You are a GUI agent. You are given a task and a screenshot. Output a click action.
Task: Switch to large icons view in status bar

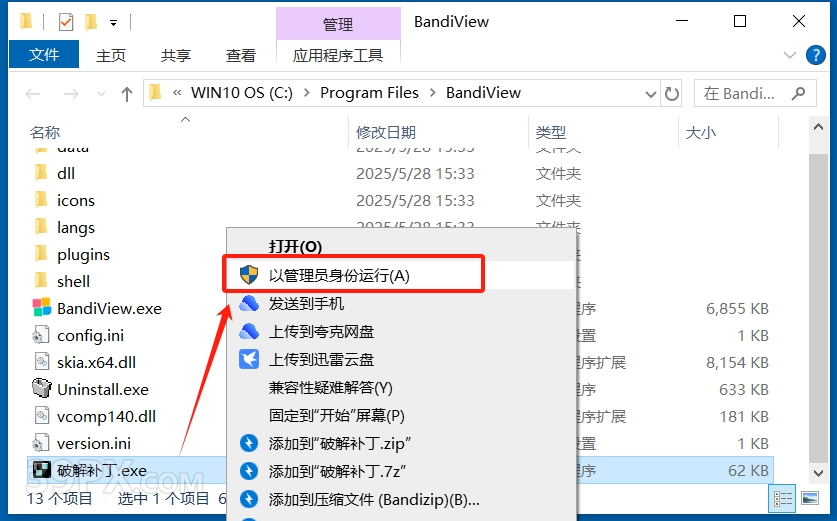(x=810, y=499)
